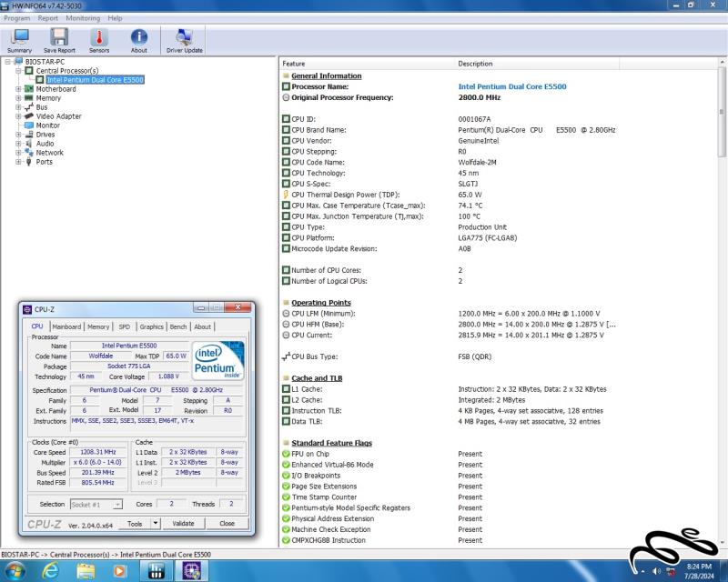Switch to CPU-Z Mainboard tab
728x582 pixels.
(x=66, y=326)
